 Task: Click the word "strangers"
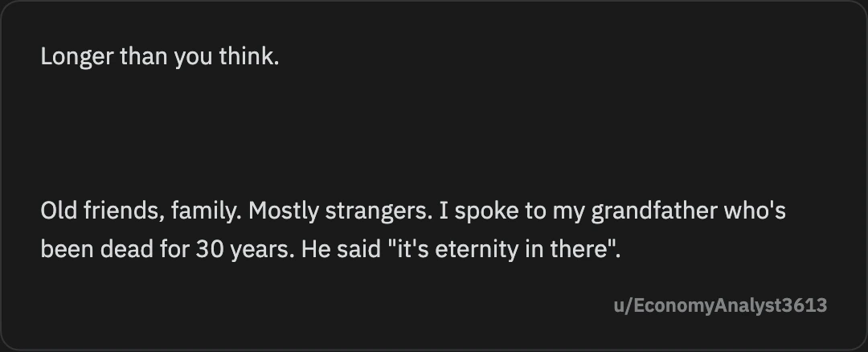coord(376,211)
